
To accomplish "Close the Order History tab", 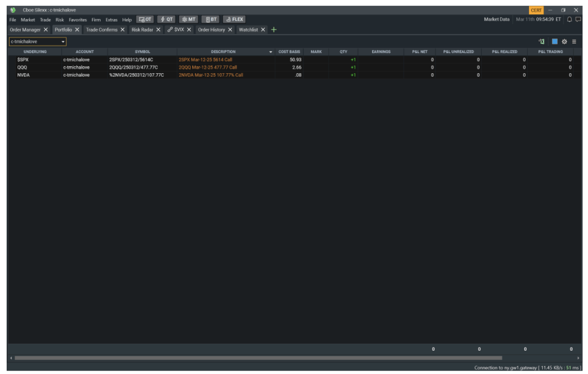I will (x=230, y=30).
